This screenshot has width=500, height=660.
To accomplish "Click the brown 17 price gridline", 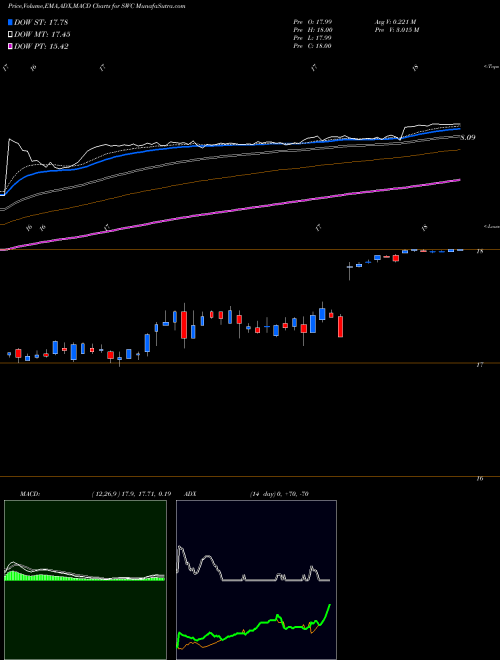I will click(x=250, y=363).
